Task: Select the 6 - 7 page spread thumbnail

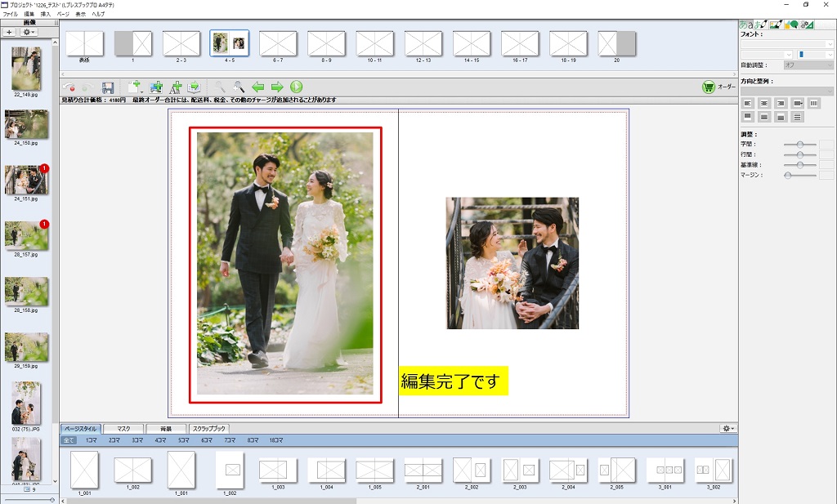Action: tap(278, 44)
